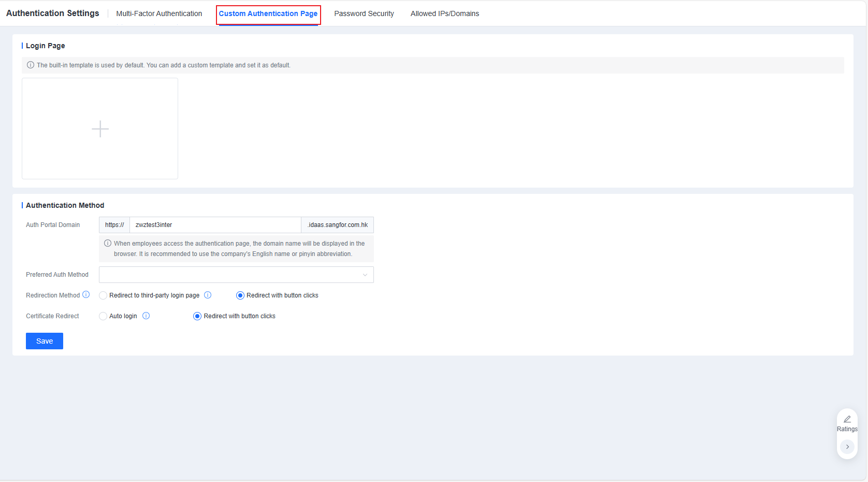The width and height of the screenshot is (868, 482).
Task: Click the Authentication Settings heading
Action: coord(53,13)
